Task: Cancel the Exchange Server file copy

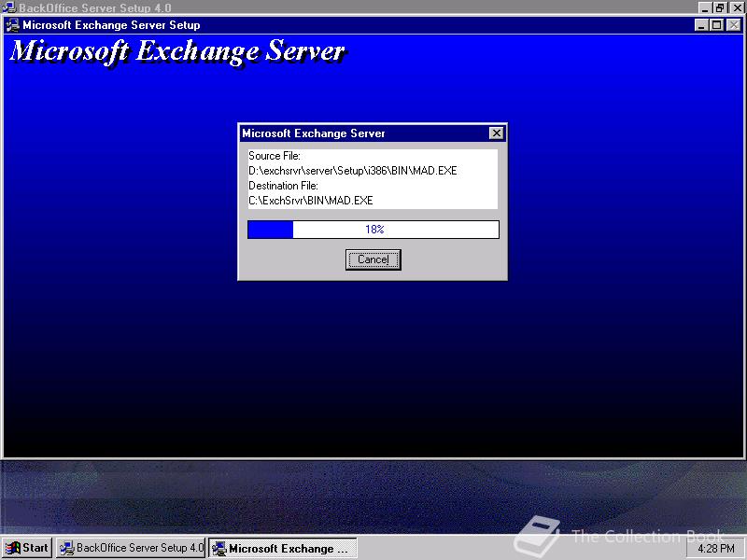Action: point(373,259)
